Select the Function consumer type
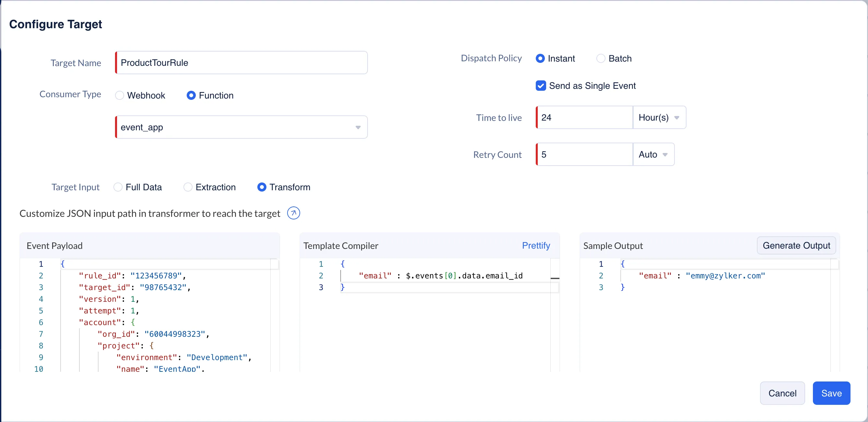868x422 pixels. [x=191, y=95]
